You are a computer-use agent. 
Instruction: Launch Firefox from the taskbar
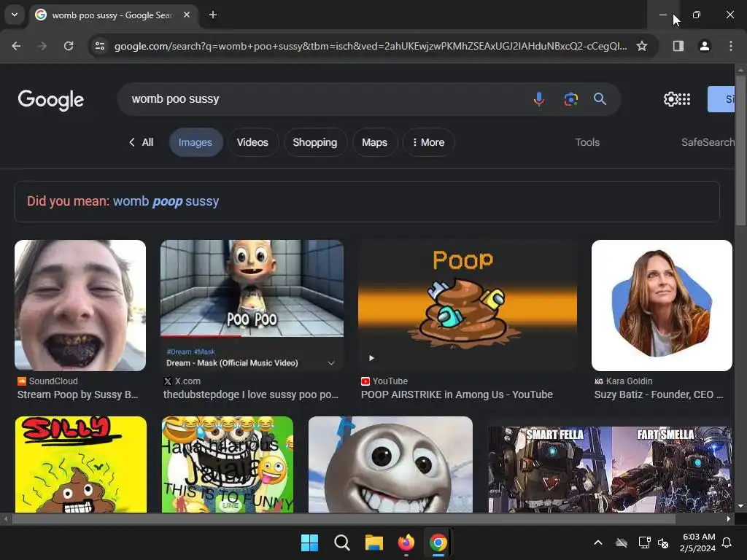point(406,542)
